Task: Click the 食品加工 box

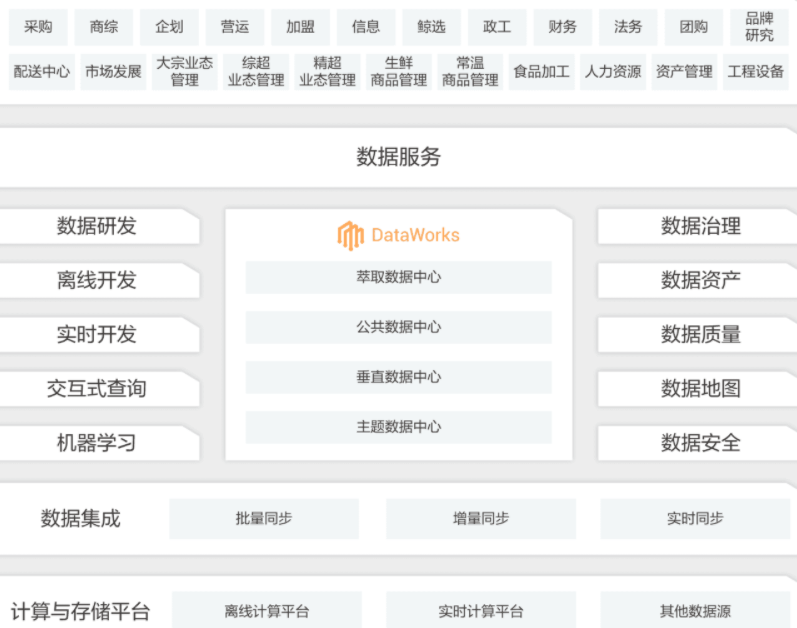Action: pos(542,72)
